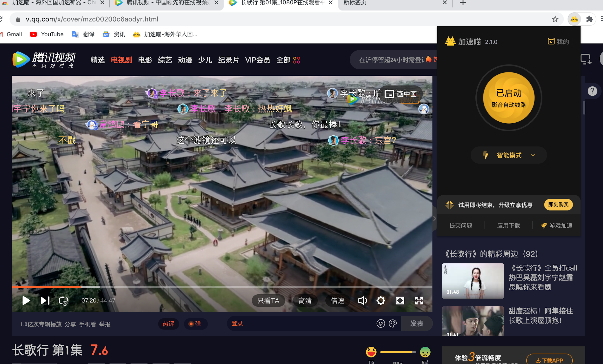Play the paused video
Viewport: 603px width, 364px height.
[26, 300]
